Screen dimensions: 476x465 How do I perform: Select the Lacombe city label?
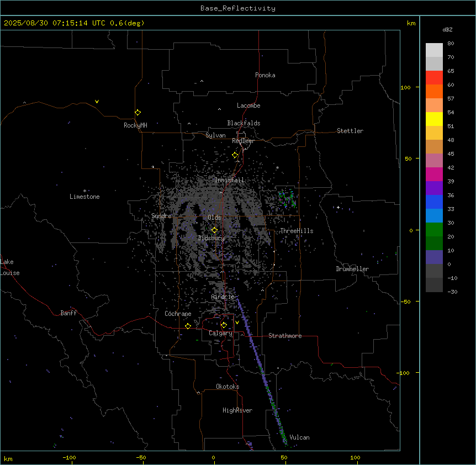point(248,105)
